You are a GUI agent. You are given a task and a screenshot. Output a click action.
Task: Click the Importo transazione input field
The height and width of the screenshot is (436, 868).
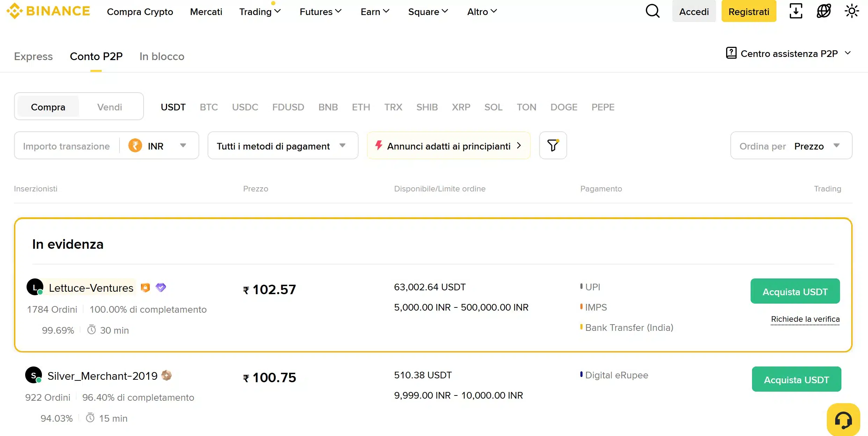66,146
